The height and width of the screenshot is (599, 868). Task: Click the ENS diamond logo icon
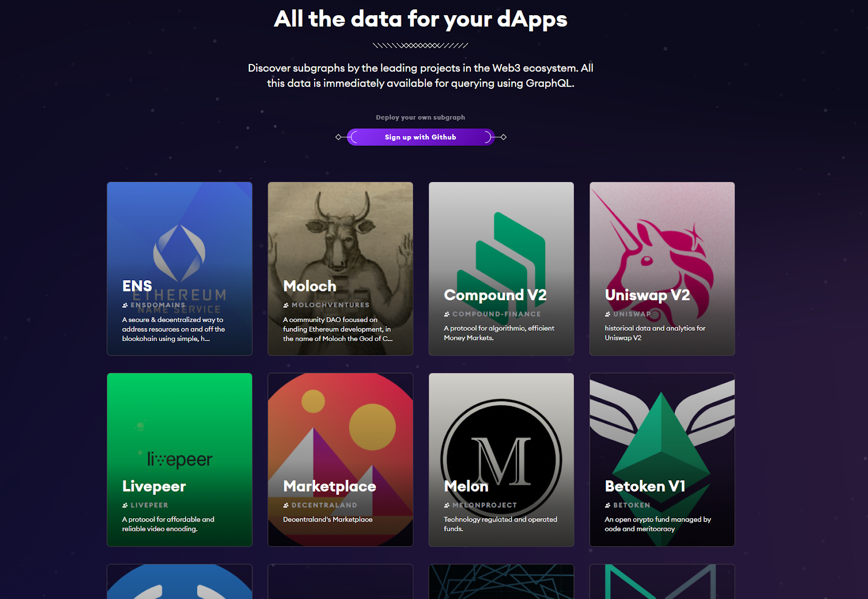(180, 253)
